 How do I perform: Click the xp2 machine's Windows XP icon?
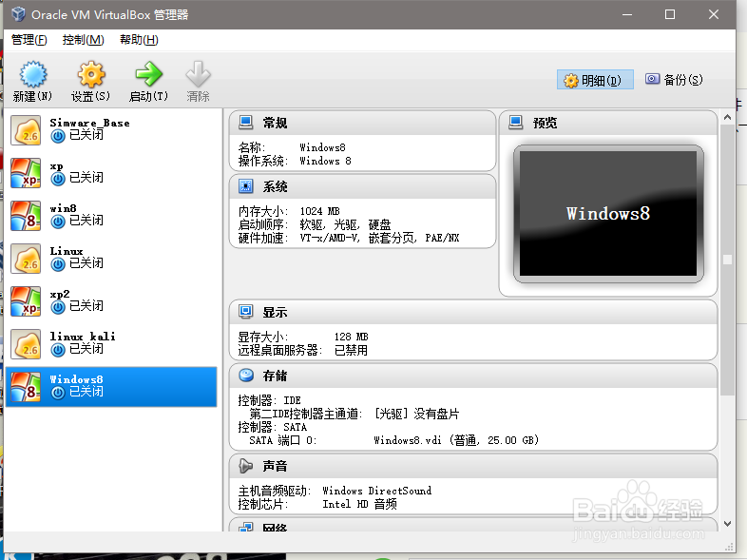click(x=26, y=301)
